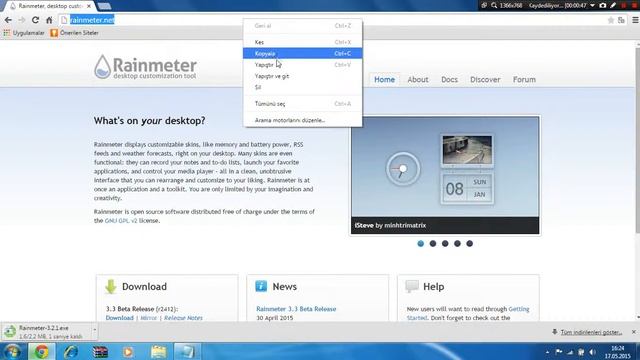Screen dimensions: 640x360
Task: Open the WinRAR taskbar icon
Action: tap(100, 351)
